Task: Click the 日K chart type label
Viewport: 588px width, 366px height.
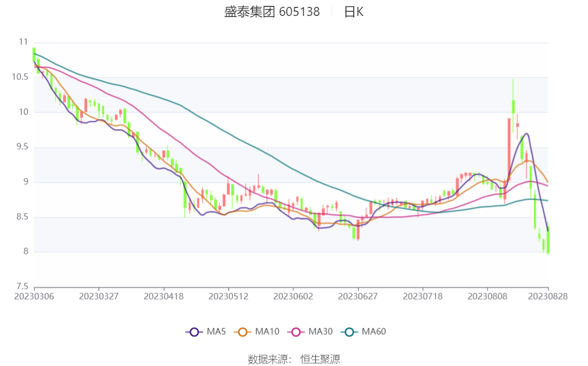Action: 354,12
